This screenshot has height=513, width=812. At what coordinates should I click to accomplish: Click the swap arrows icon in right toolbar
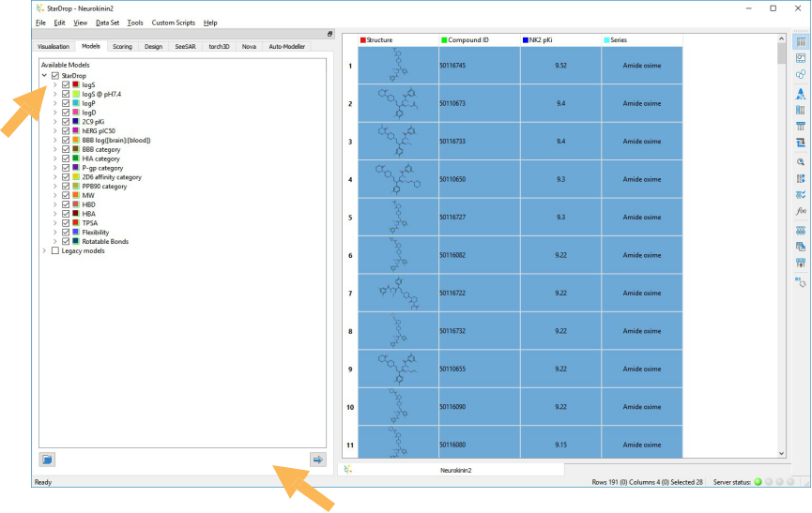(801, 143)
